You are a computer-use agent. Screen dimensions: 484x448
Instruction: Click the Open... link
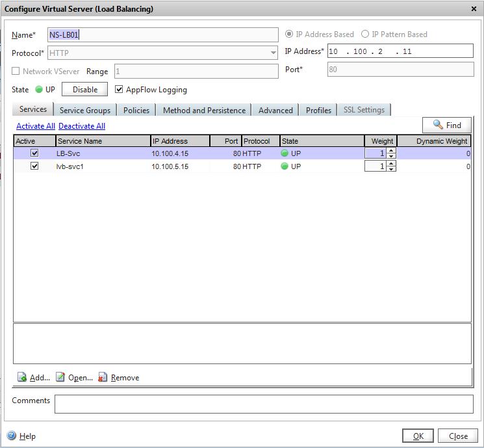tap(81, 378)
